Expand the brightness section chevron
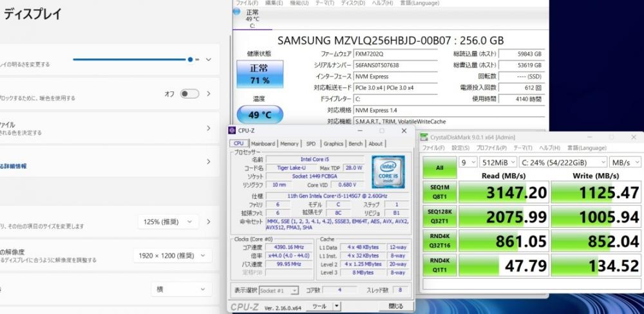This screenshot has width=644, height=314. [209, 59]
